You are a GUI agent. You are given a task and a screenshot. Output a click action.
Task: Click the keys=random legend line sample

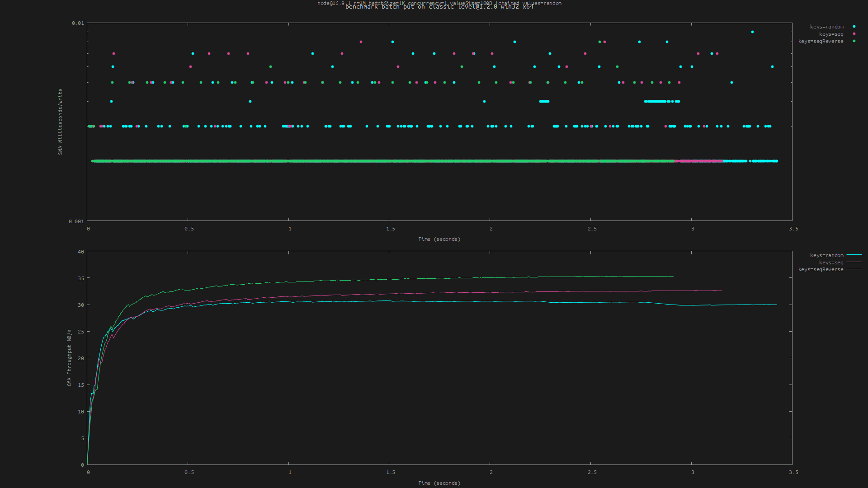click(854, 255)
